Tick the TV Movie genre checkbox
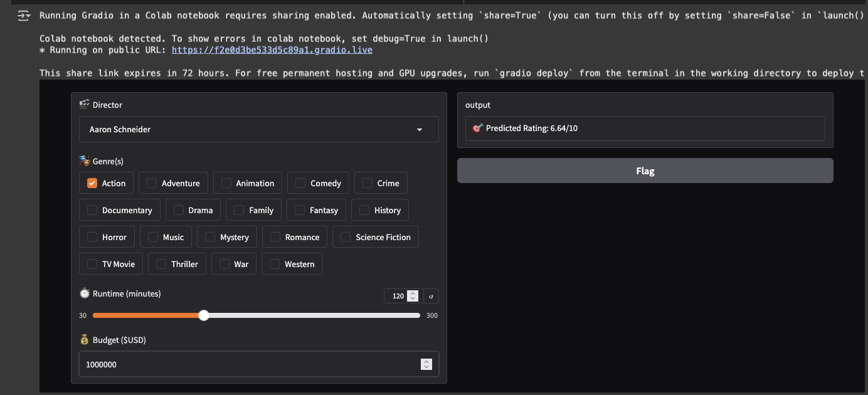 pos(92,264)
